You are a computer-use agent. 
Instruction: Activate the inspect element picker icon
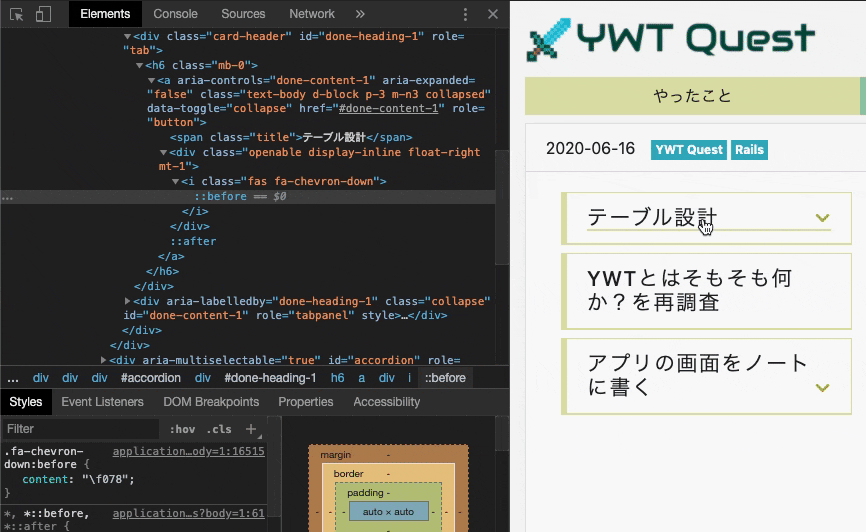coord(17,14)
